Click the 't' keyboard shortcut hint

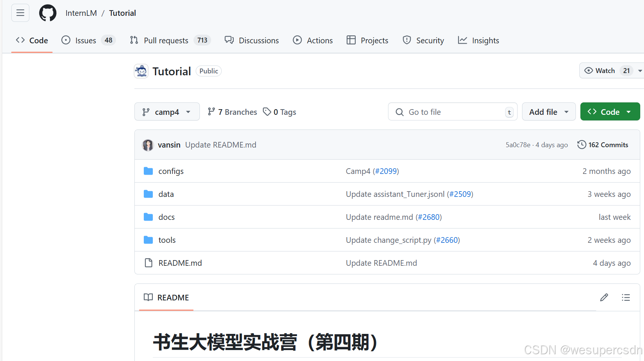coord(509,112)
